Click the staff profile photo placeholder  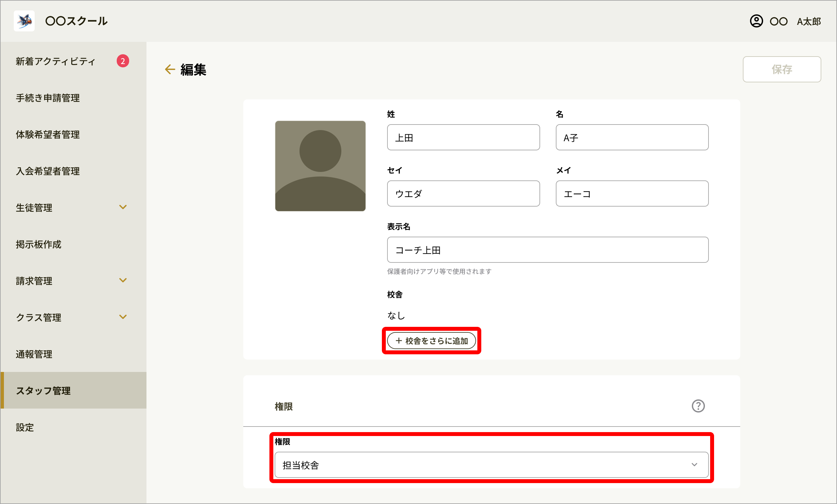(320, 166)
